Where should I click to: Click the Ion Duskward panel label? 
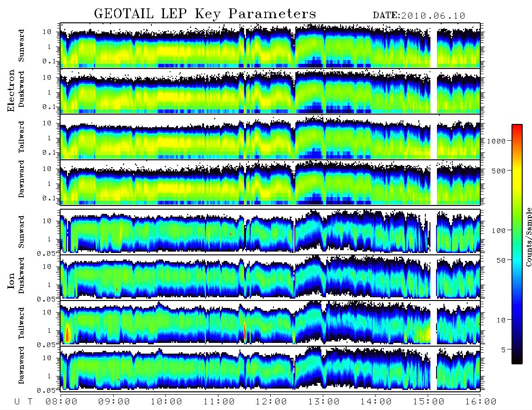tap(21, 276)
